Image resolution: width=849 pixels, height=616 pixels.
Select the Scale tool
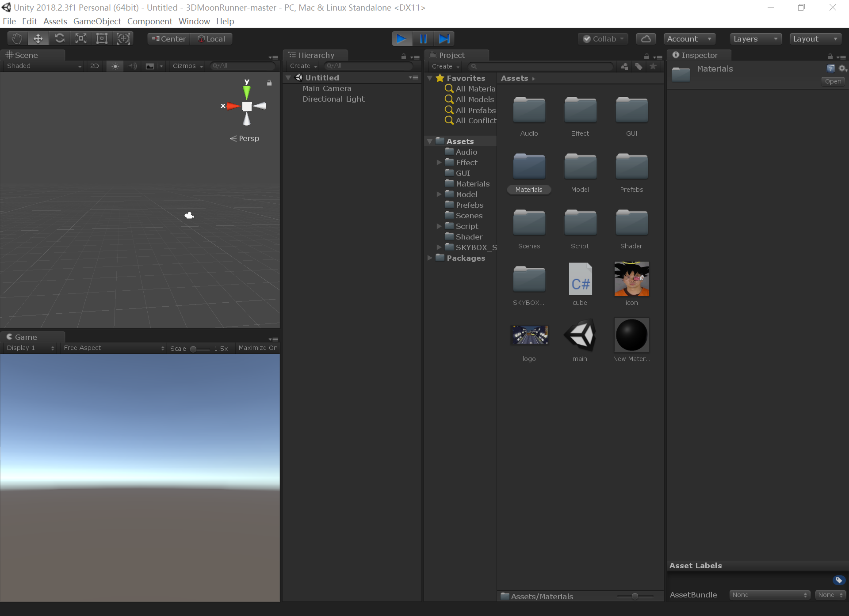(80, 39)
